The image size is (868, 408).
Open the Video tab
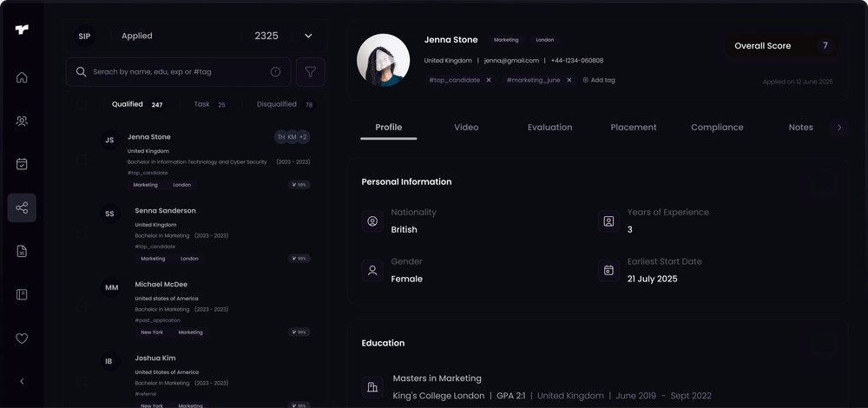(x=466, y=128)
